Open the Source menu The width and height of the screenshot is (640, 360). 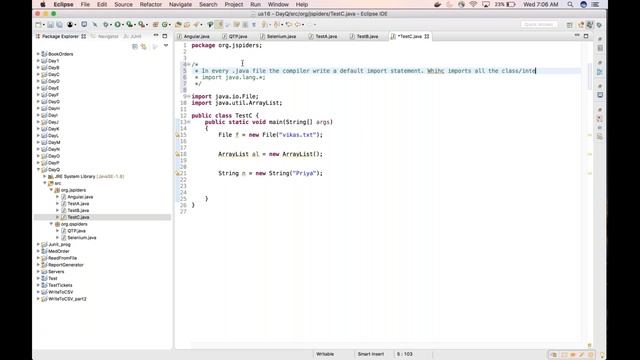[123, 4]
